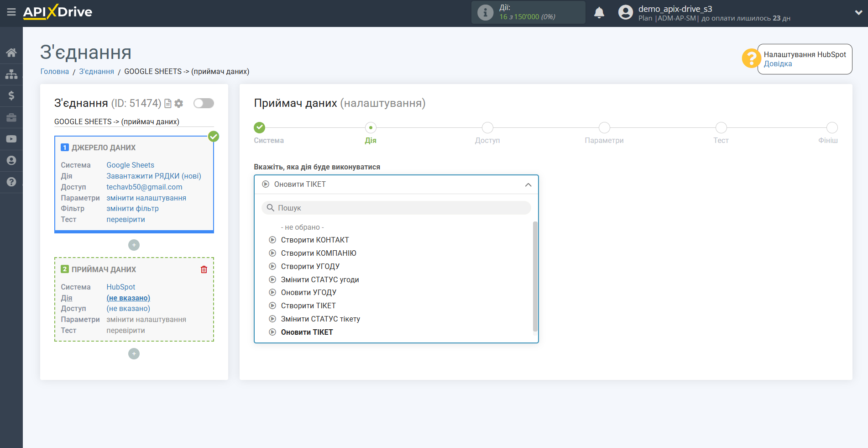The width and height of the screenshot is (868, 448).
Task: Select Оновити УГОДУ option
Action: tap(309, 293)
